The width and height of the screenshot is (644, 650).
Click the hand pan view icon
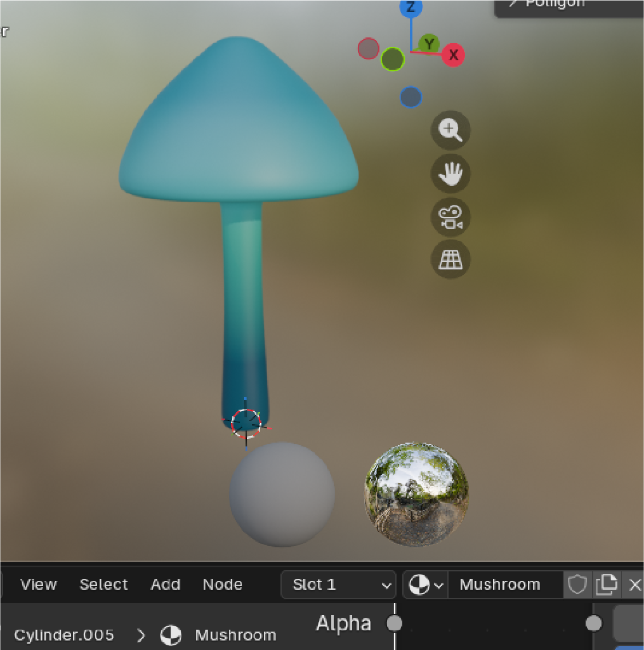tap(450, 173)
